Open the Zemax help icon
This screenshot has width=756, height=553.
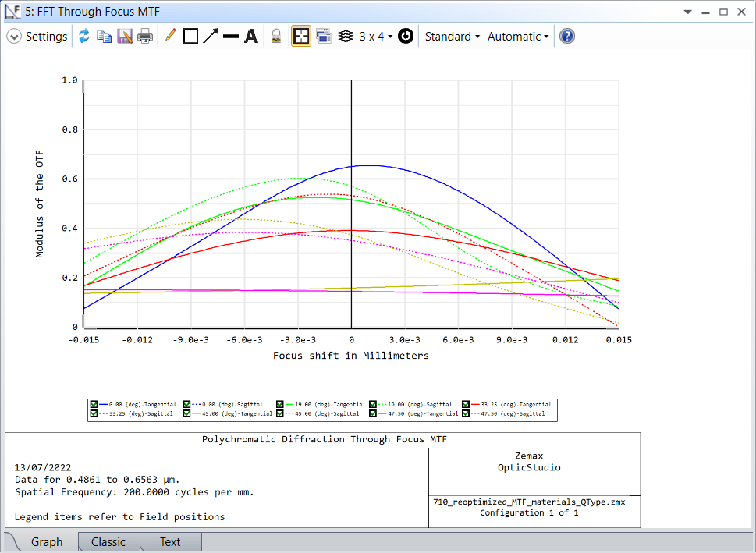coord(567,37)
